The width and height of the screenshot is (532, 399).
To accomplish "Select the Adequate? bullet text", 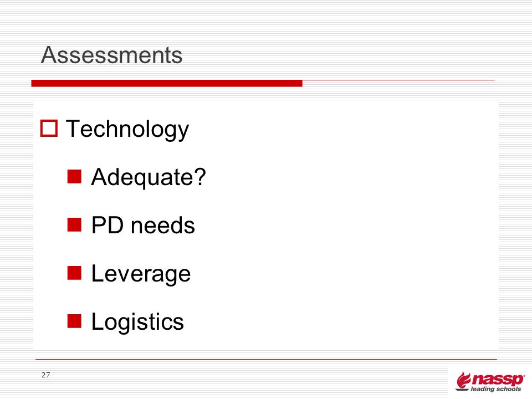I will pos(149,177).
